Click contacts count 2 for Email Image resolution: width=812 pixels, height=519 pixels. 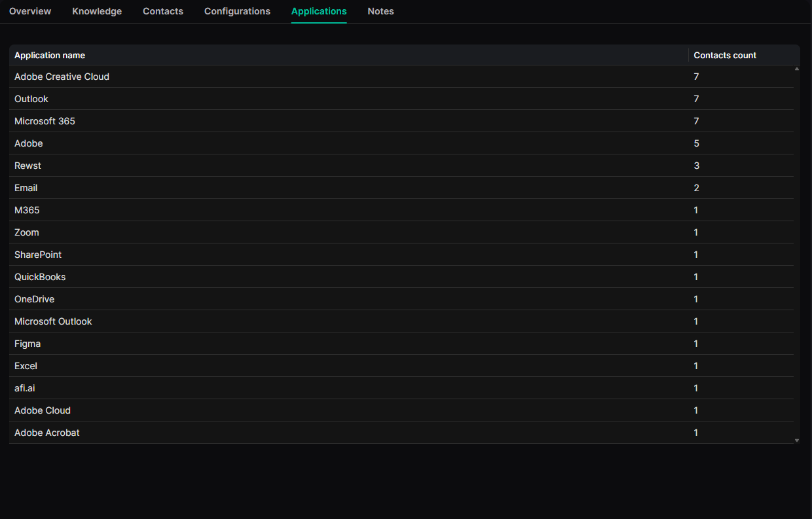click(696, 188)
